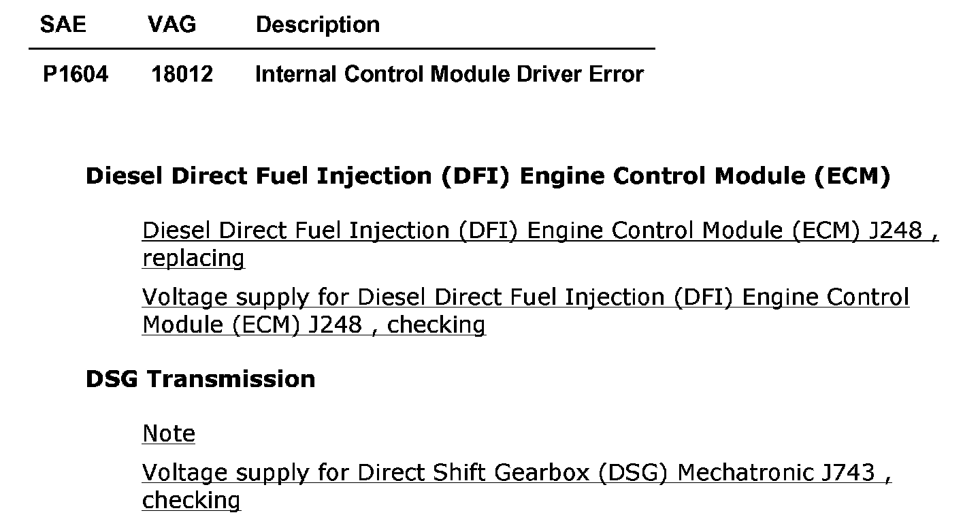
Task: Click the Description column header
Action: (x=317, y=25)
